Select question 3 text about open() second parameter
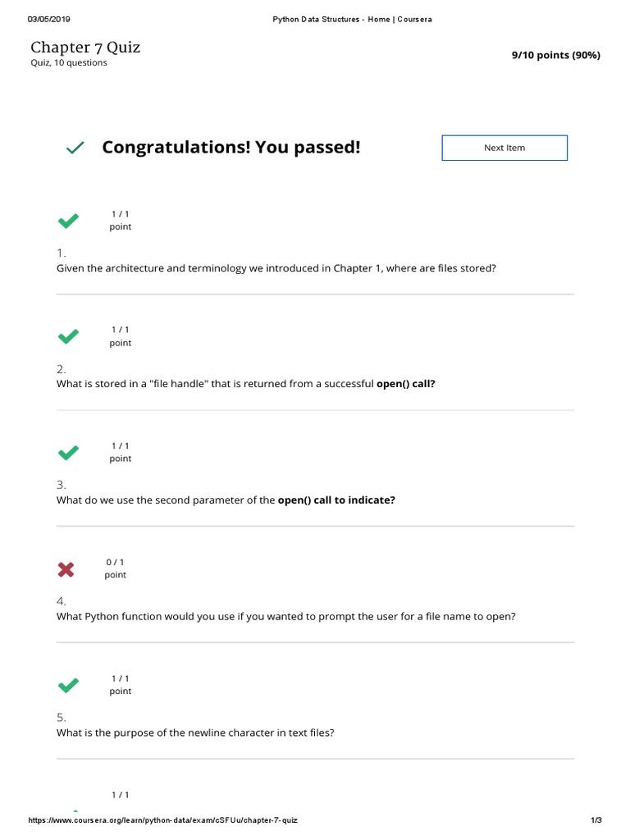Viewport: 630px width, 840px height. pyautogui.click(x=226, y=500)
